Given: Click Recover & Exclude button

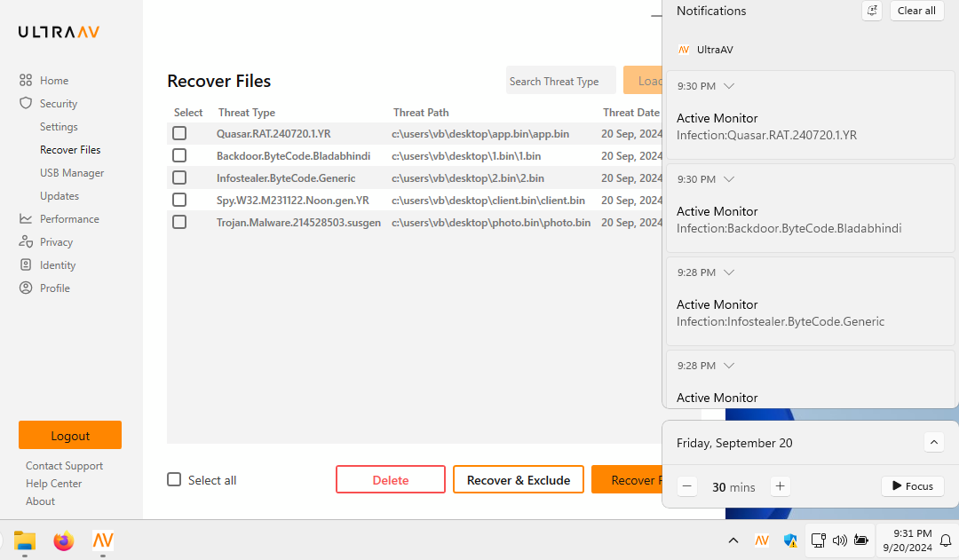Looking at the screenshot, I should pos(518,479).
